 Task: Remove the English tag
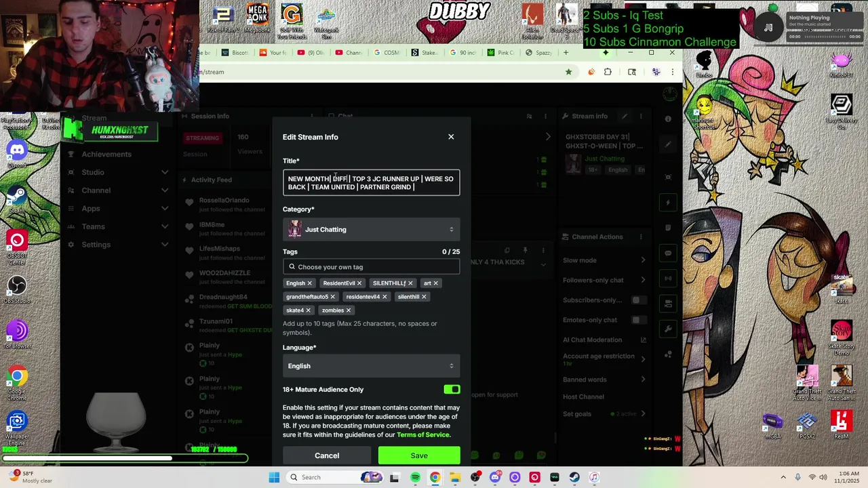pos(310,283)
